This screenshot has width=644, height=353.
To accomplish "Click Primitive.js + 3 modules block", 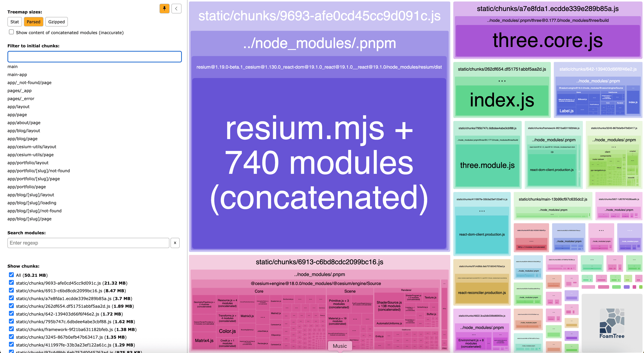I will [339, 304].
